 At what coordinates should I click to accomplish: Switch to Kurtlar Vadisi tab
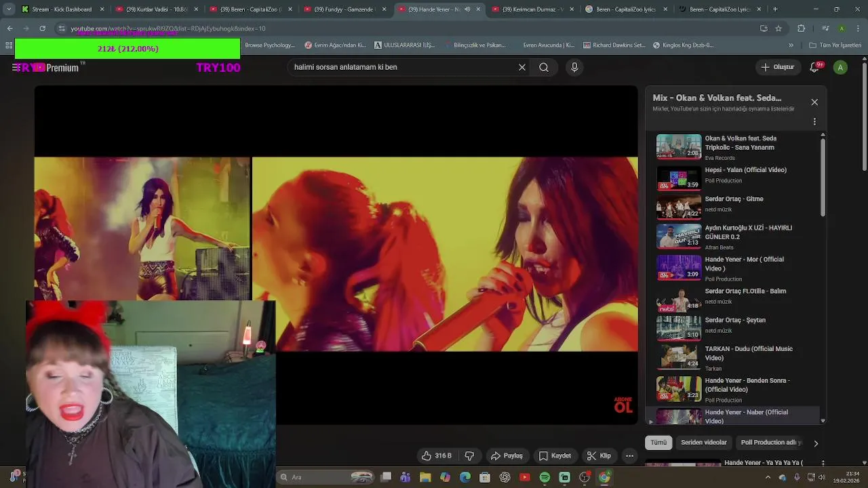(x=157, y=9)
